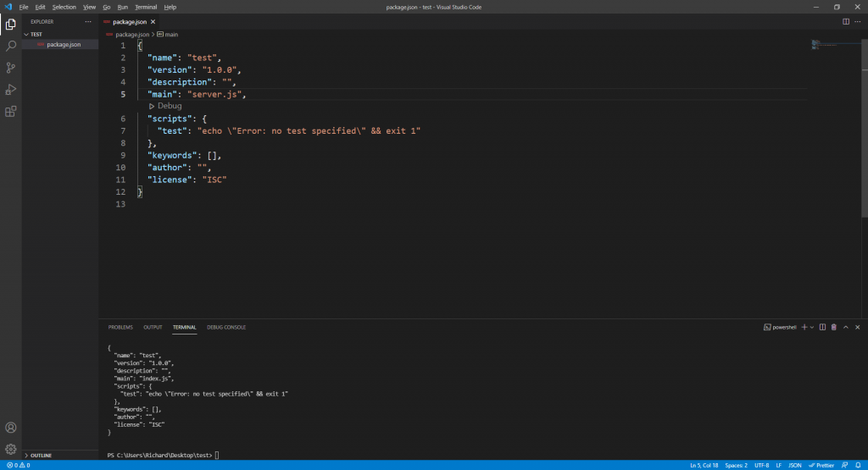This screenshot has width=868, height=470.
Task: Select the TERMINAL panel tab
Action: coord(184,328)
